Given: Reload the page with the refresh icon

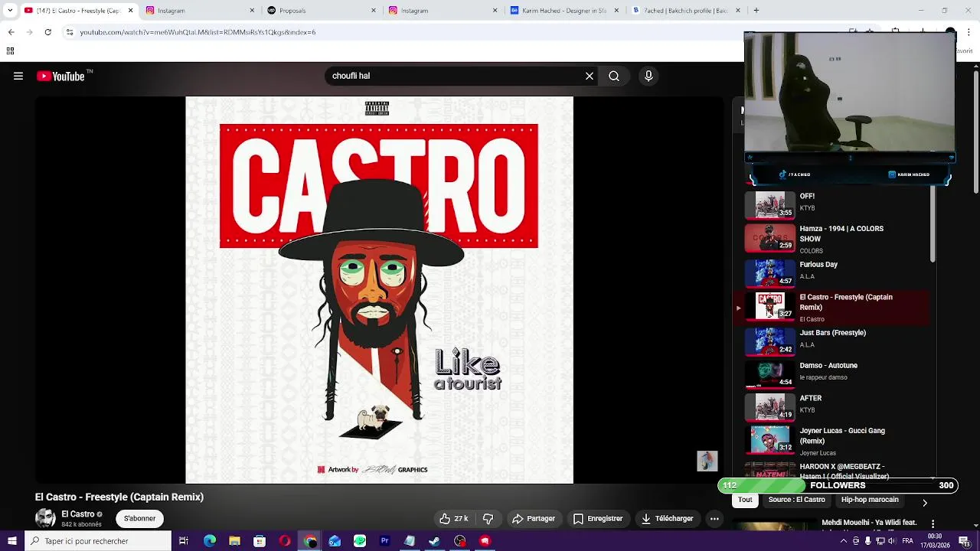Looking at the screenshot, I should 47,32.
